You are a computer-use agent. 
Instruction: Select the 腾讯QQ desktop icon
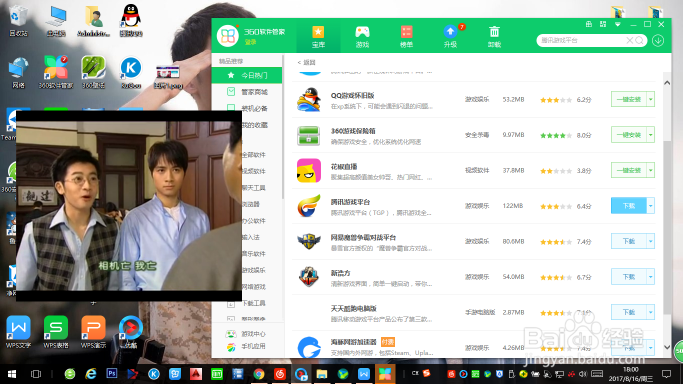(x=131, y=20)
